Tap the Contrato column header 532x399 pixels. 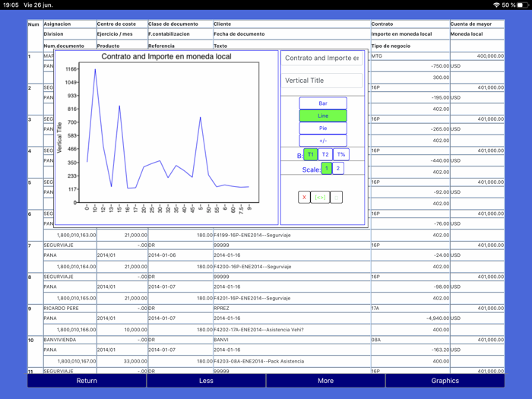[x=410, y=24]
